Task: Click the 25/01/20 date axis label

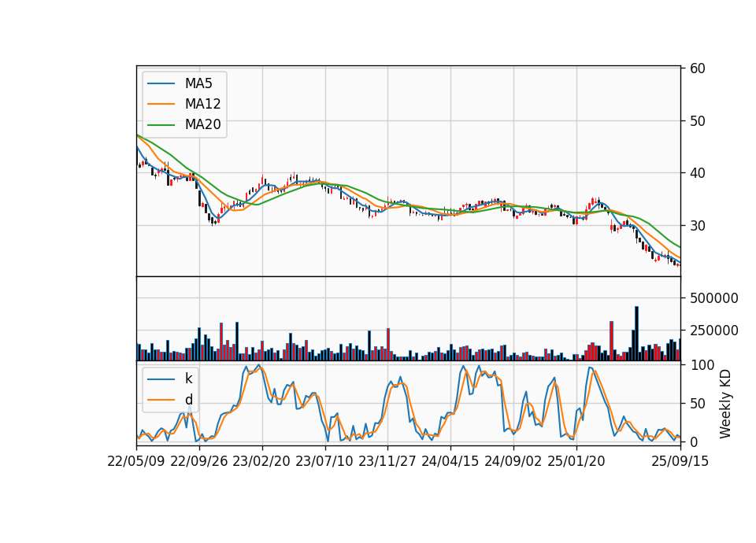Action: [x=576, y=461]
